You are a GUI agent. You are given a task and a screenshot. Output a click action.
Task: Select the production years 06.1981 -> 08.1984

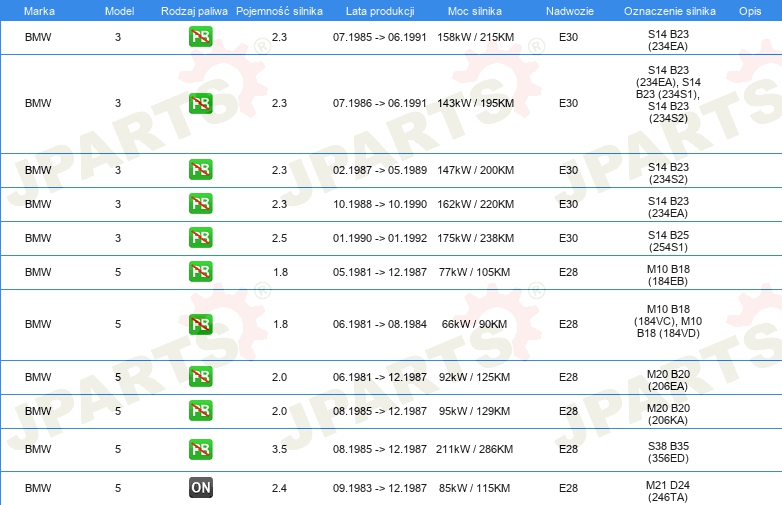380,324
